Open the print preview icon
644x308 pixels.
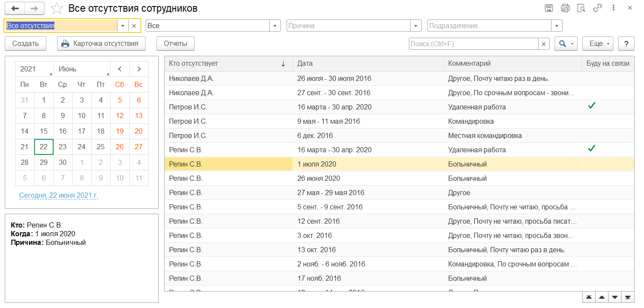tap(581, 8)
